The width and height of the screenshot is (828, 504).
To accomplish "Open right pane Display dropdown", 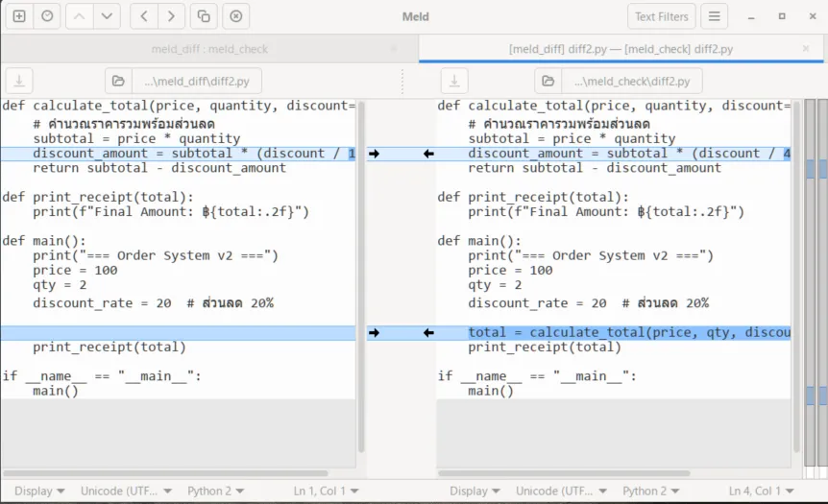I will tap(475, 491).
